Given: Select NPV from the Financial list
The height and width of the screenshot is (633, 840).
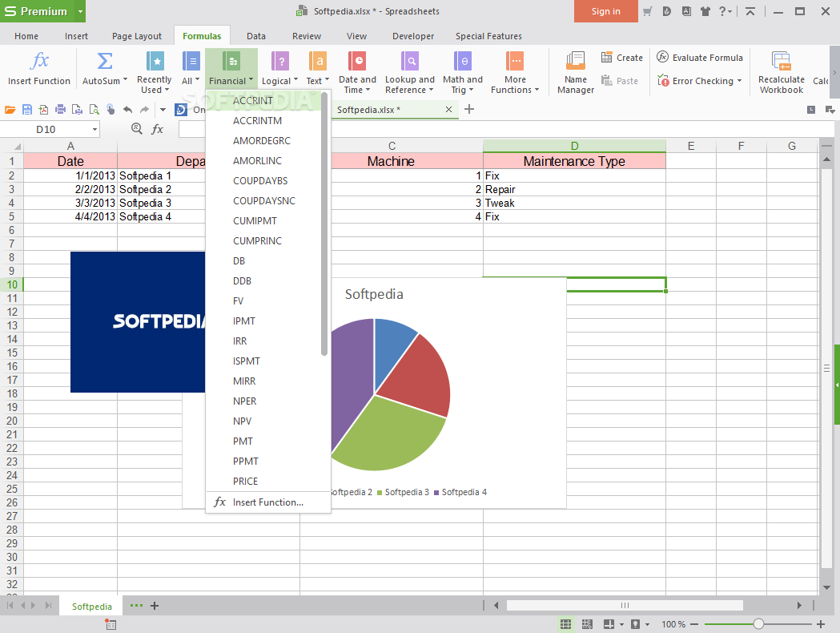Looking at the screenshot, I should coord(263,421).
